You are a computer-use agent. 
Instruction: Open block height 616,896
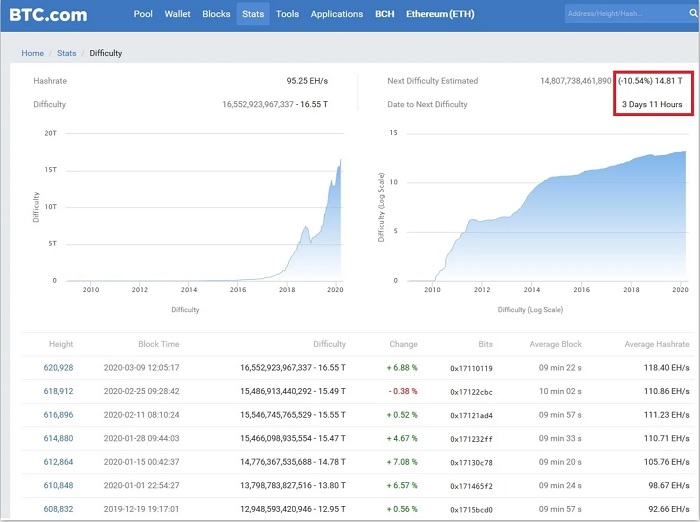click(58, 414)
